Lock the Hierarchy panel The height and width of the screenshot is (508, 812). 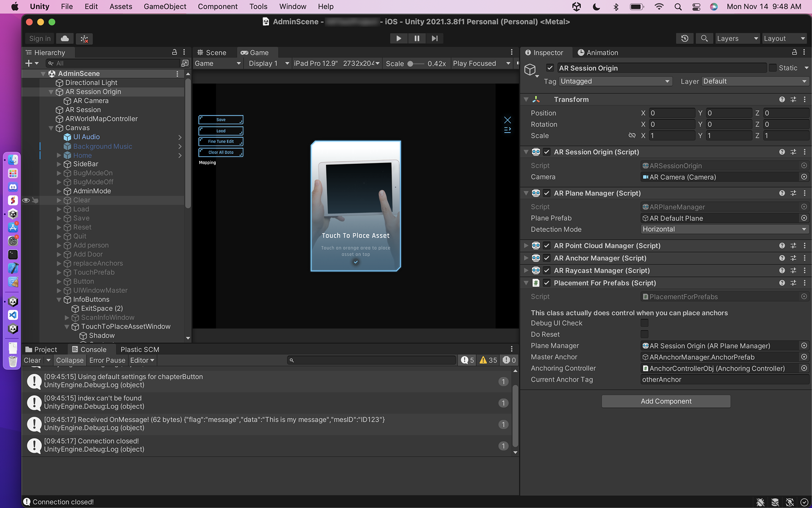pyautogui.click(x=174, y=52)
